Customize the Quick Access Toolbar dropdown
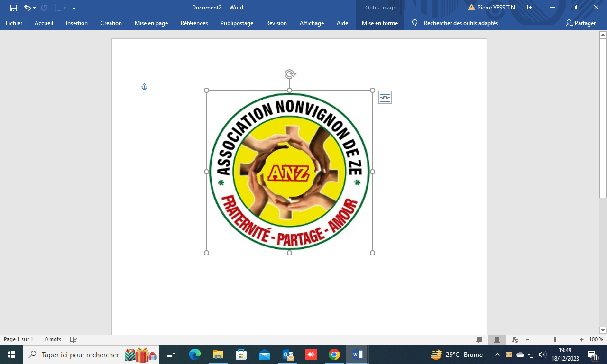 (x=74, y=8)
